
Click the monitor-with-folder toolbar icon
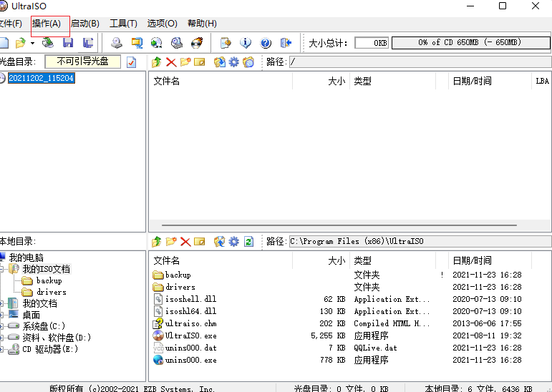click(x=137, y=43)
